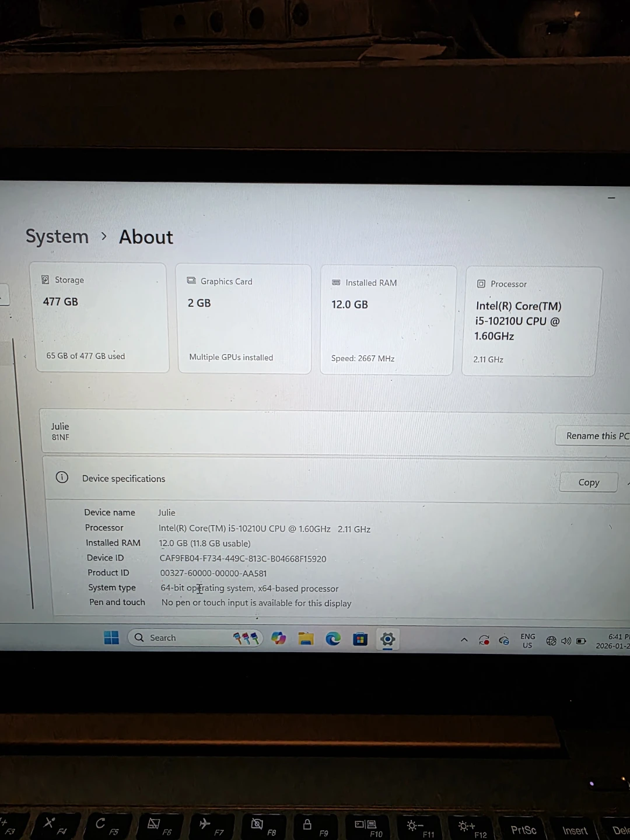Click the Rename this PC button
This screenshot has height=840, width=630.
[595, 436]
